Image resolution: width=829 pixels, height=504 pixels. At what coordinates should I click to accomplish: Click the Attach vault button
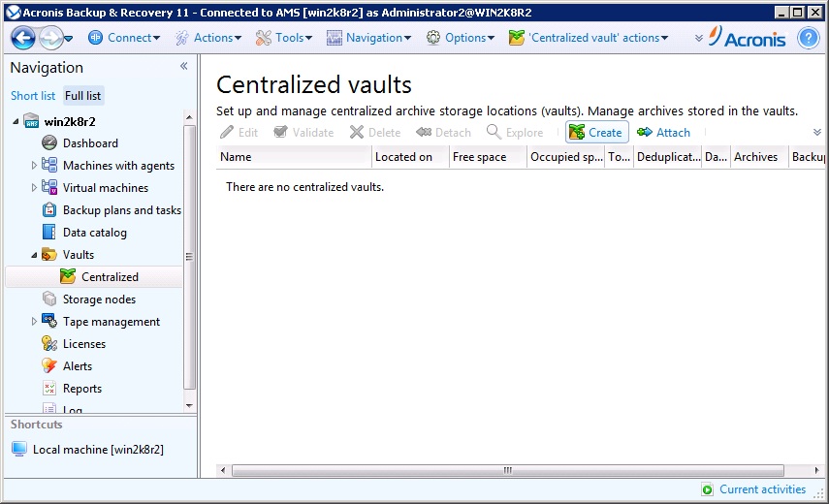click(663, 133)
